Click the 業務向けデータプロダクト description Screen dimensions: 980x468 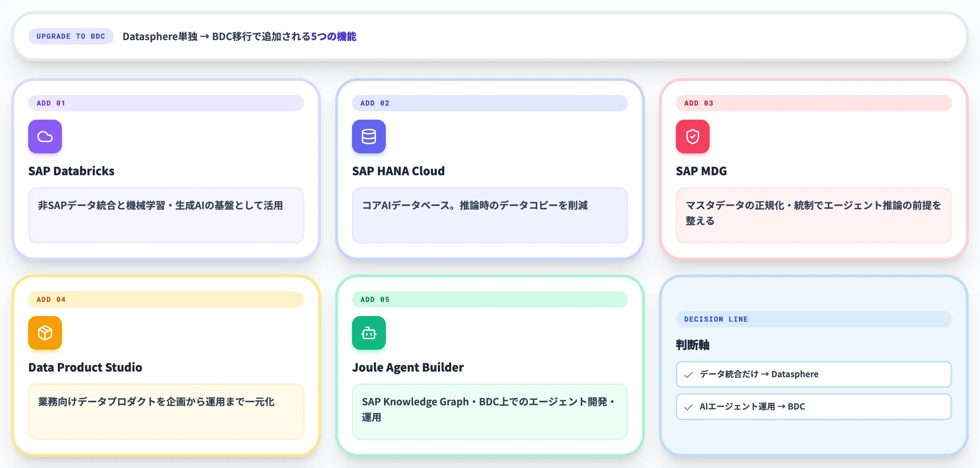coord(166,411)
